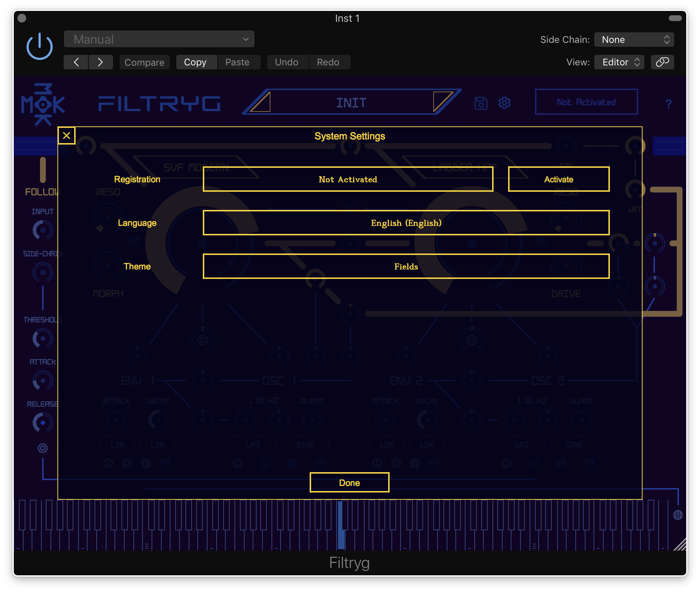700x592 pixels.
Task: Click the question mark help icon
Action: pyautogui.click(x=668, y=104)
